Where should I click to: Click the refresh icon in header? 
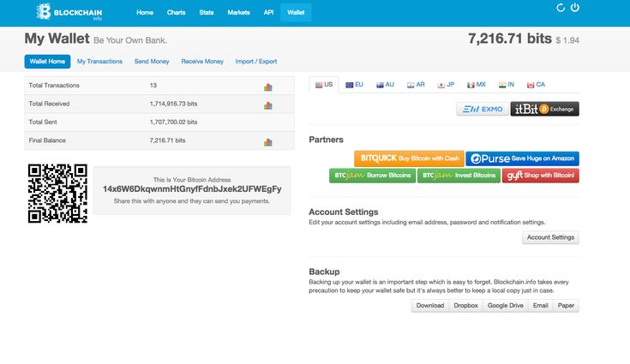click(x=561, y=8)
